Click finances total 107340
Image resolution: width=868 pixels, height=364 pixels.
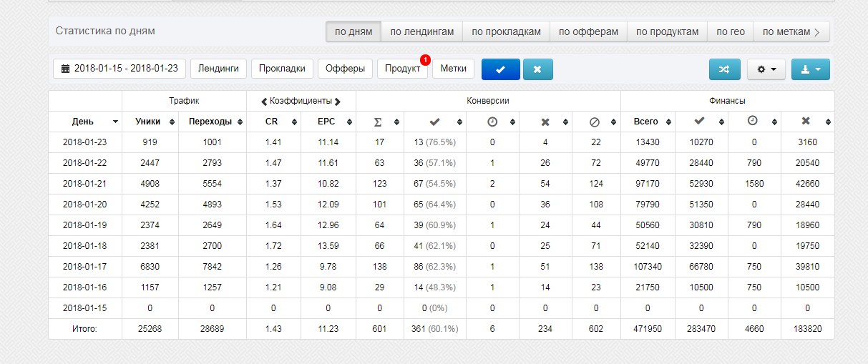647,267
